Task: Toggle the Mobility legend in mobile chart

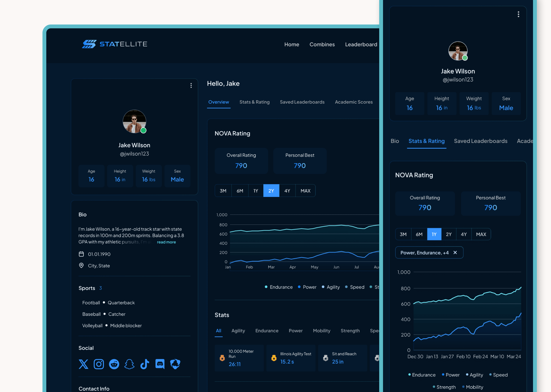Action: click(x=473, y=387)
